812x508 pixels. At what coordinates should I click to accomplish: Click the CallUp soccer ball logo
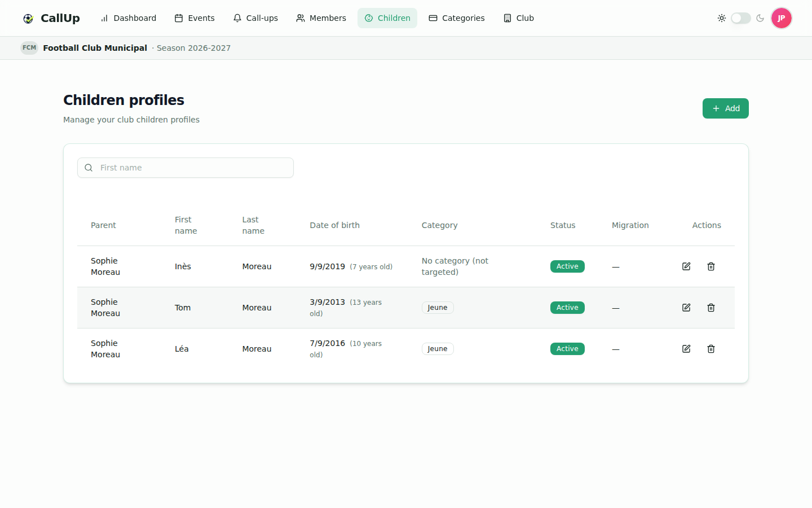28,19
